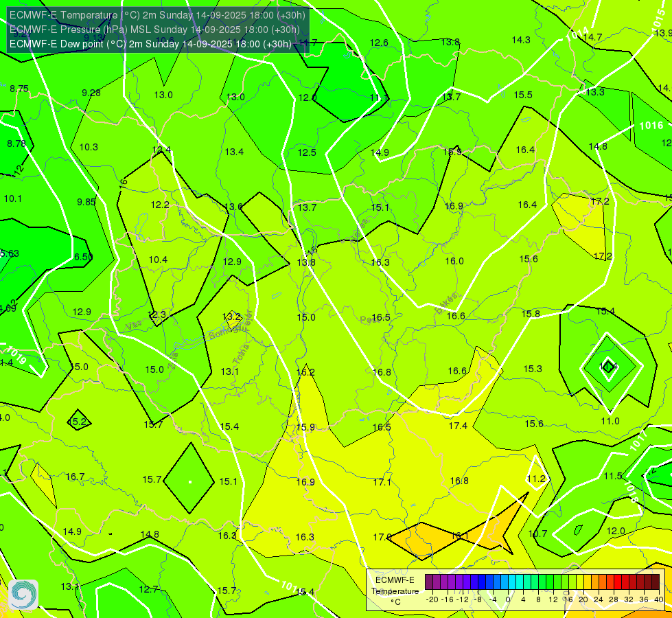Select the ECMWF-E Dew point 2m legend line
Image resolution: width=672 pixels, height=618 pixels.
coord(150,44)
